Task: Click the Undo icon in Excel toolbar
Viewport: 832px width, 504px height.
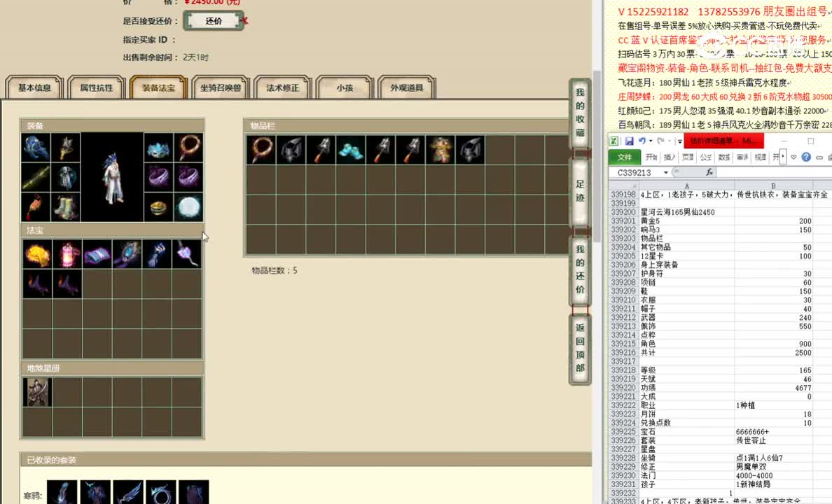Action: [x=642, y=141]
